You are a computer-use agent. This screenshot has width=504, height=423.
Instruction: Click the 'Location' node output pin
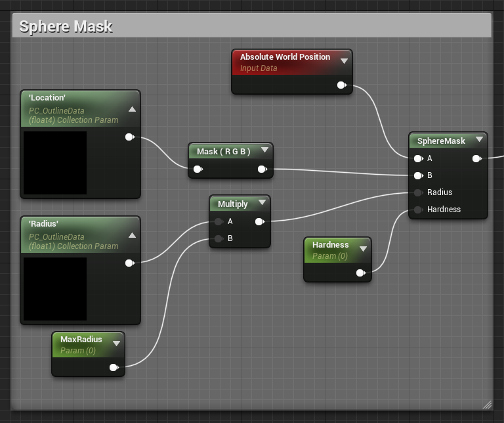(129, 137)
